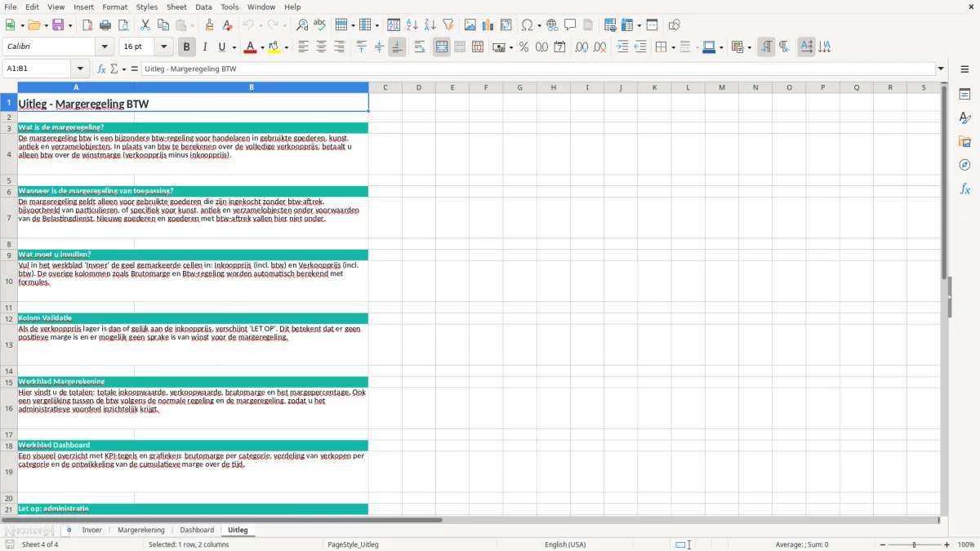Run the Spelling check icon
Viewport: 980px width, 551px height.
[x=320, y=25]
